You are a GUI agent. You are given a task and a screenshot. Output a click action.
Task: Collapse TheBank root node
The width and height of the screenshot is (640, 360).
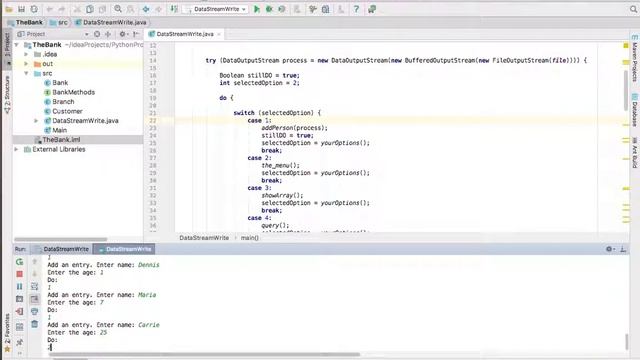coord(17,45)
